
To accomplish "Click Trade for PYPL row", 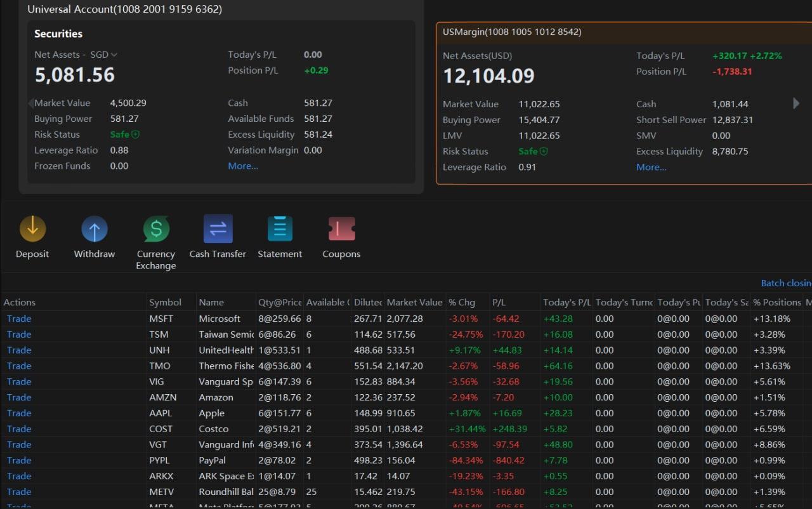I will (19, 461).
